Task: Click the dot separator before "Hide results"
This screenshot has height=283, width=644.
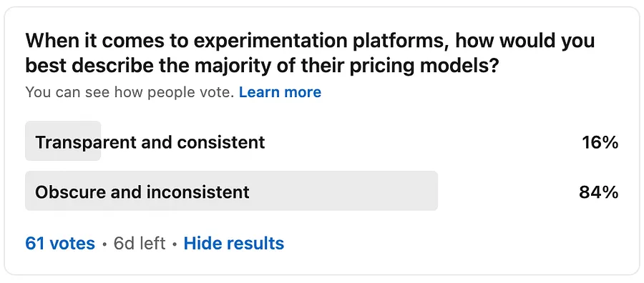Action: tap(175, 245)
